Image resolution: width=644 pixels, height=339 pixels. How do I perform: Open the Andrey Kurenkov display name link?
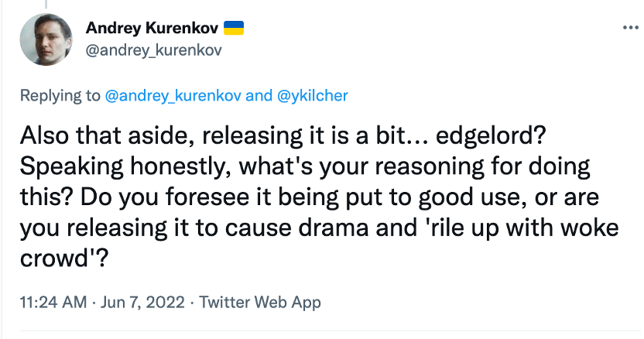[152, 29]
